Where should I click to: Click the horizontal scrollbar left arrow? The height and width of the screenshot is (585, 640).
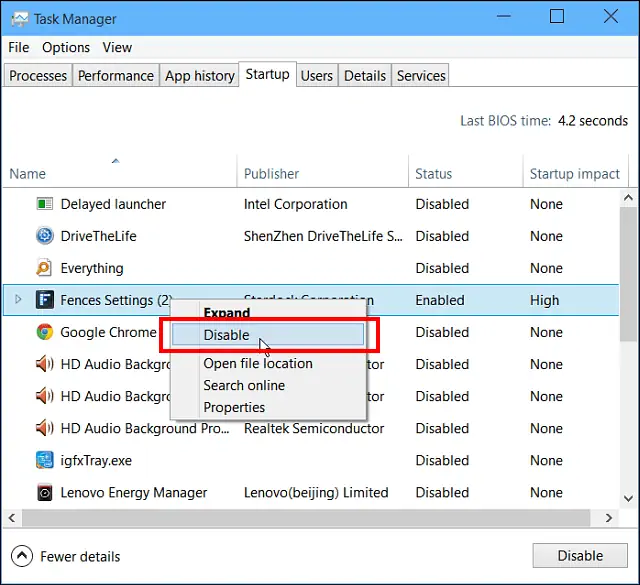click(11, 518)
